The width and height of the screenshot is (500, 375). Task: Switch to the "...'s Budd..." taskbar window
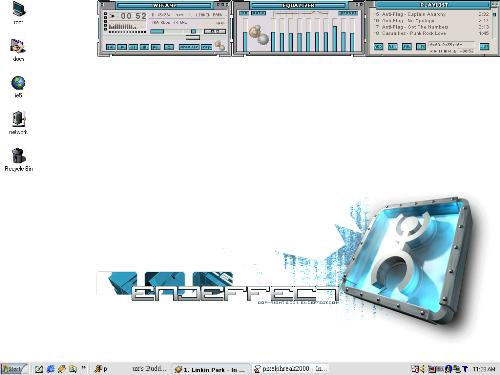[x=149, y=369]
